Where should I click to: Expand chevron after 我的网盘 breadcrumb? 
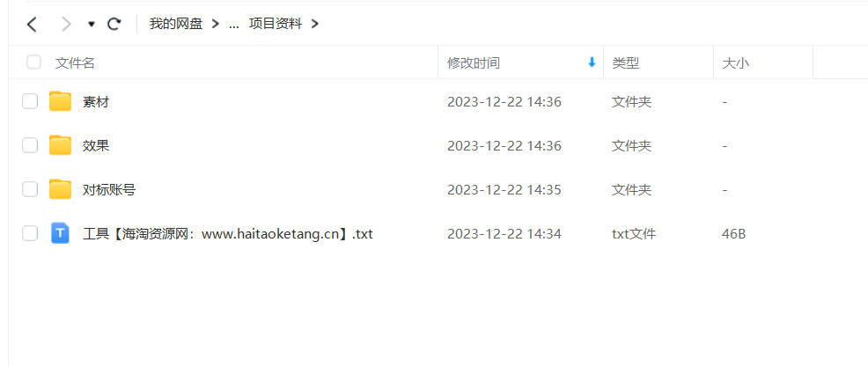(x=216, y=24)
